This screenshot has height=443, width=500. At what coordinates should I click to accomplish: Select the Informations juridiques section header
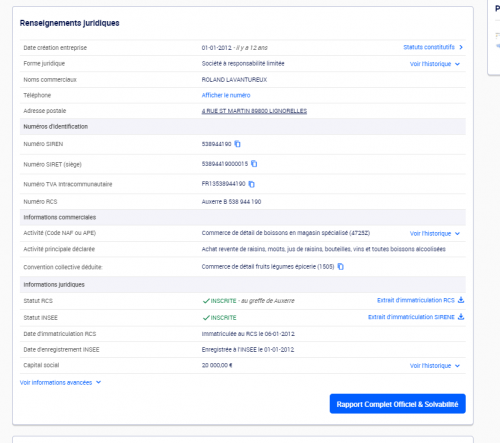(54, 285)
